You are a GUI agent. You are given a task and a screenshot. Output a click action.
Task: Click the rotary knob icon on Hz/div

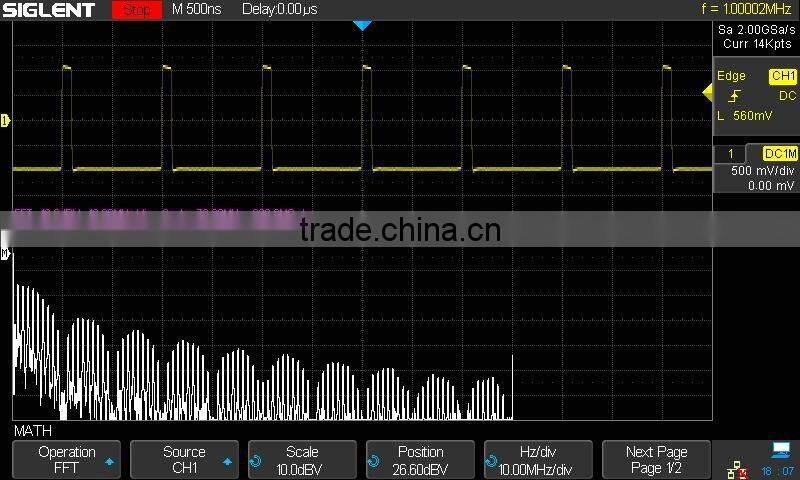[x=491, y=461]
